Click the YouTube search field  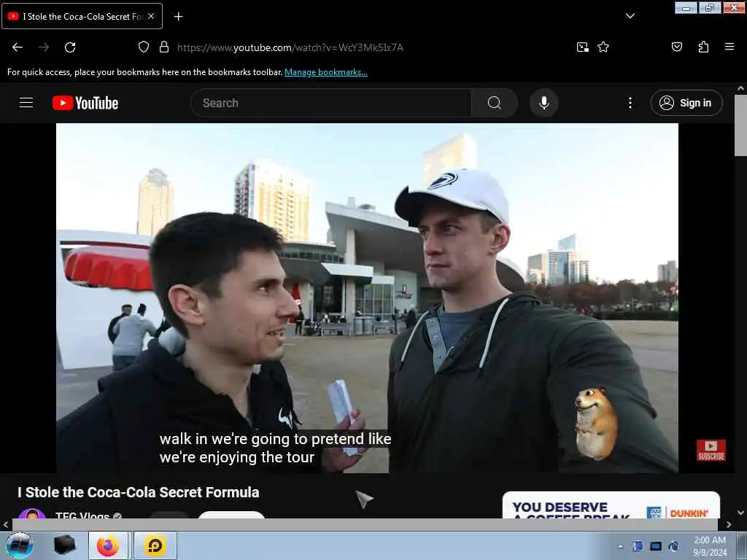330,103
